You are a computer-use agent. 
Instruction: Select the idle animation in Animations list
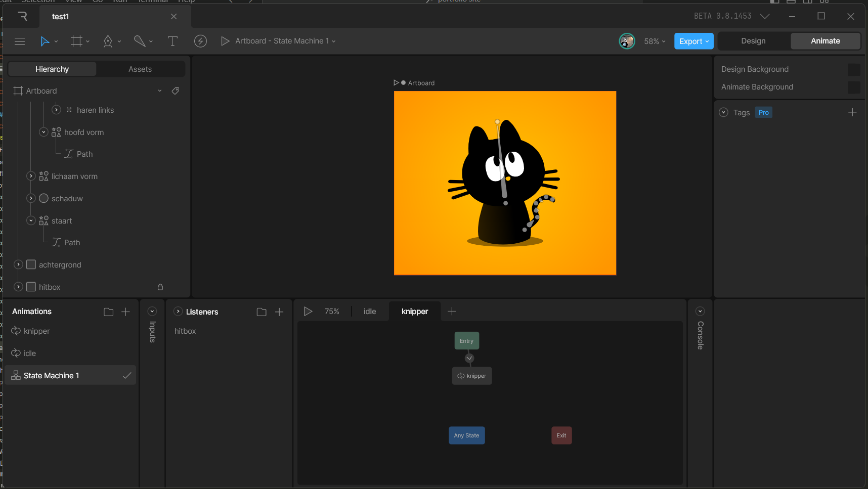pyautogui.click(x=71, y=353)
